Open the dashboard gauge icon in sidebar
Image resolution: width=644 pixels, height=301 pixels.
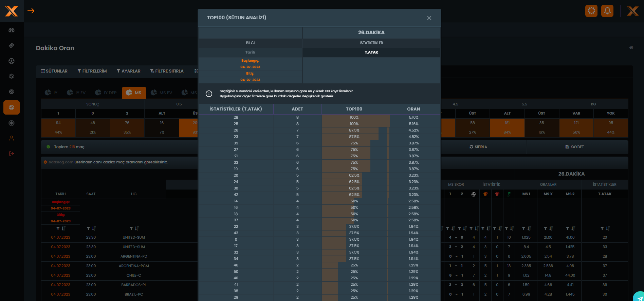(12, 30)
